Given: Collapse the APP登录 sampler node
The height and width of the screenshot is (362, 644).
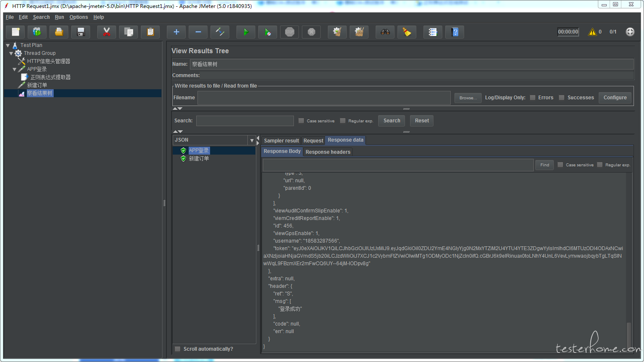Looking at the screenshot, I should (x=14, y=69).
